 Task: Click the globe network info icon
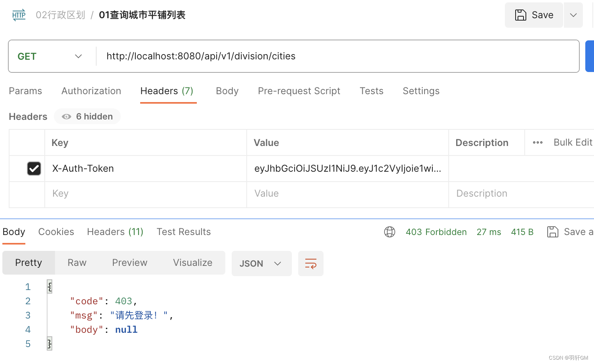point(390,232)
